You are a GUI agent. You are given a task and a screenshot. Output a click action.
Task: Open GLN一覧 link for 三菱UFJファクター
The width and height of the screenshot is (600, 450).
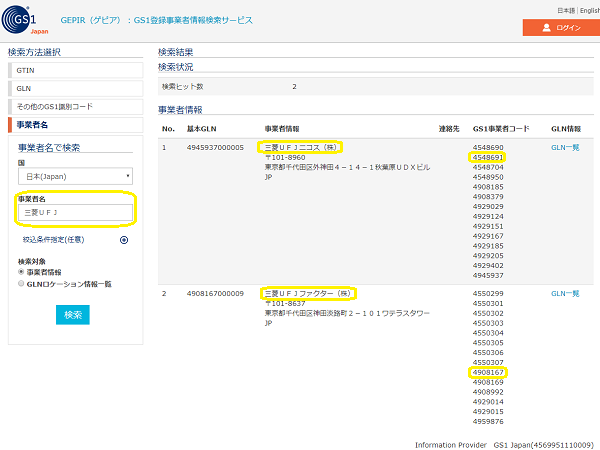pos(565,293)
